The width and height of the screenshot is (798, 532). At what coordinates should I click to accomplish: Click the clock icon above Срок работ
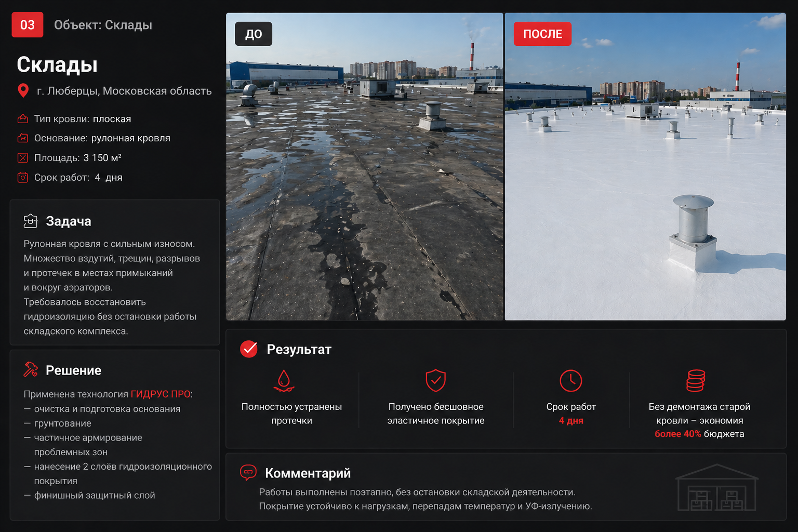point(571,381)
